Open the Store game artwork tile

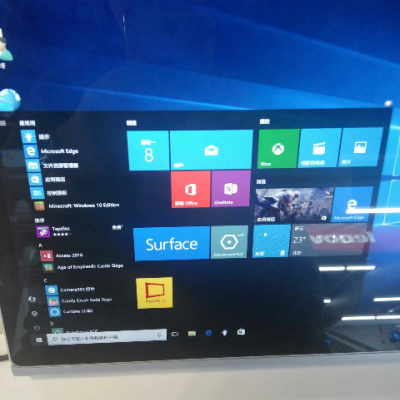294,206
